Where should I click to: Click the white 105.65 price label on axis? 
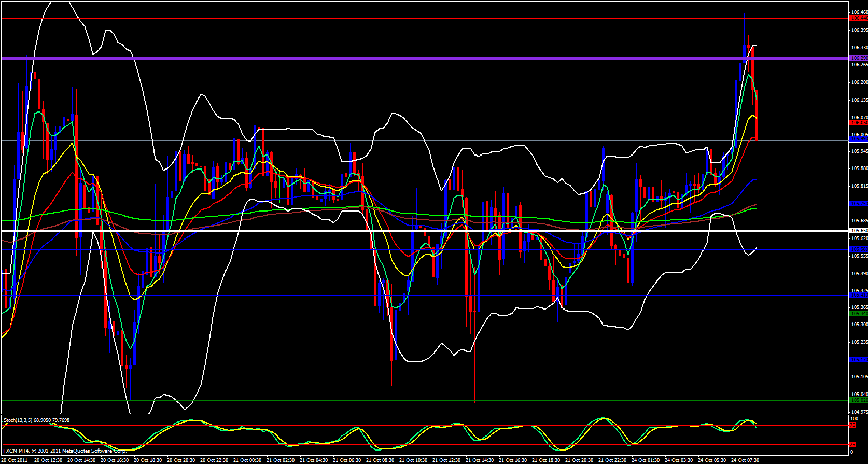tap(858, 231)
